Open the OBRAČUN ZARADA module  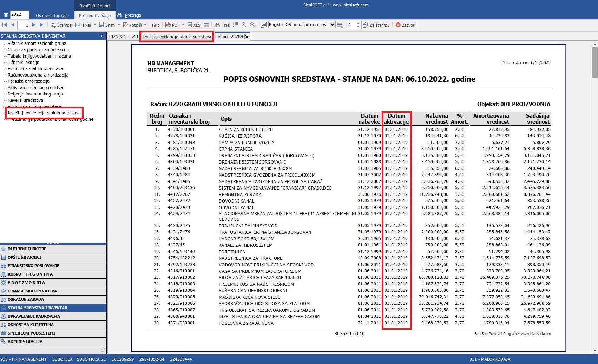(26, 299)
